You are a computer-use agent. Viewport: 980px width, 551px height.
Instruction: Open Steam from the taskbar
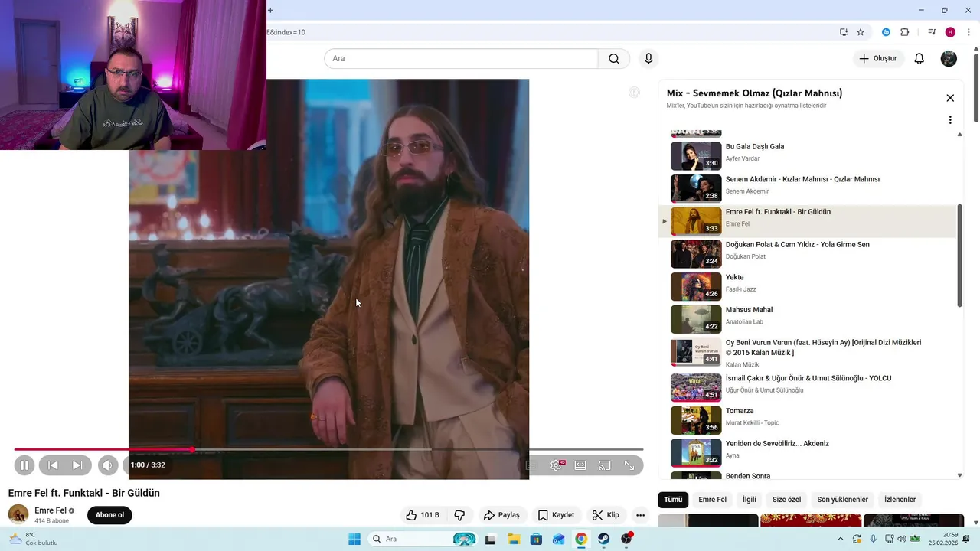point(604,539)
